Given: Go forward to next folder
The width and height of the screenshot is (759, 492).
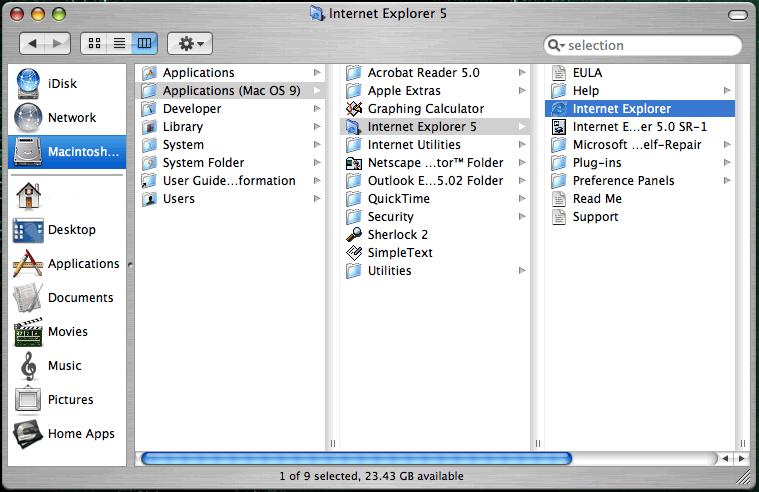Looking at the screenshot, I should pos(58,44).
